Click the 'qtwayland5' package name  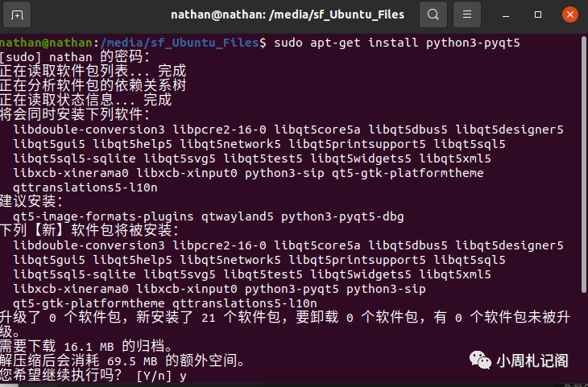[238, 216]
